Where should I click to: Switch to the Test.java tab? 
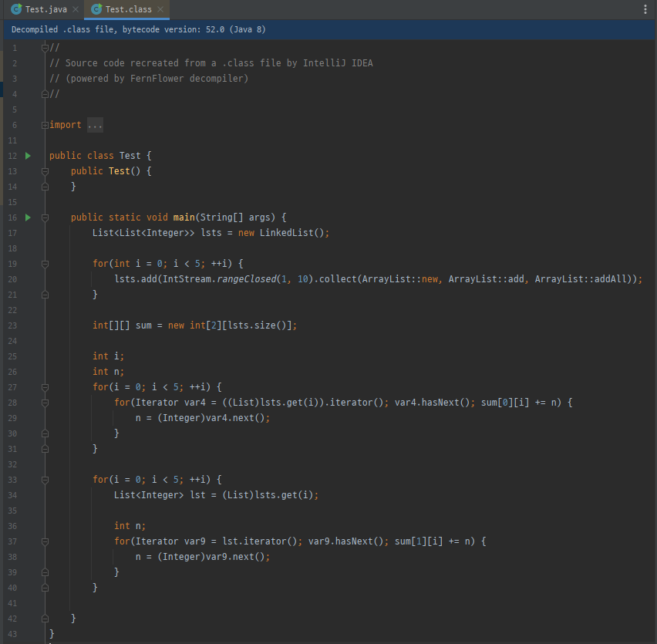[x=48, y=9]
